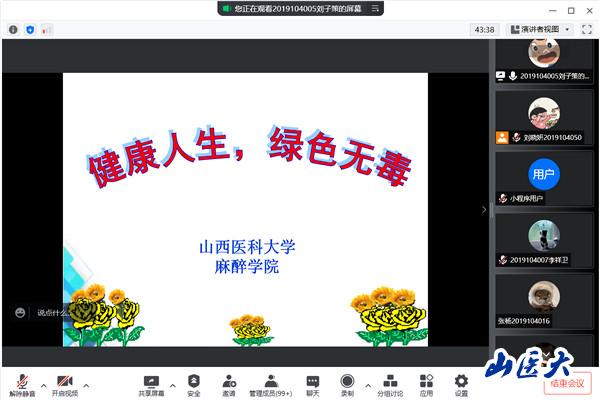
Task: Open the 聊天 chat panel
Action: 313,384
